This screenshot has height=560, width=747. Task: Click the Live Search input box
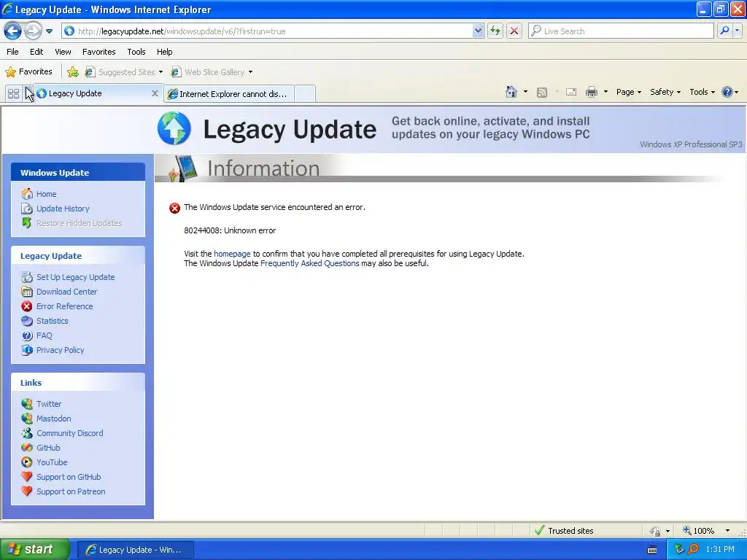pos(621,31)
